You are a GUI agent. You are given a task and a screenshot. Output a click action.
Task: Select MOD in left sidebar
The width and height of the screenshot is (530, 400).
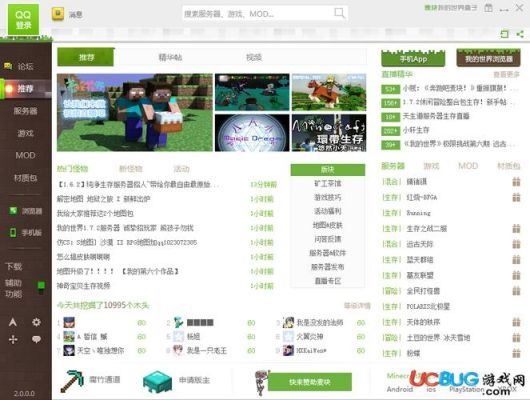pos(25,156)
